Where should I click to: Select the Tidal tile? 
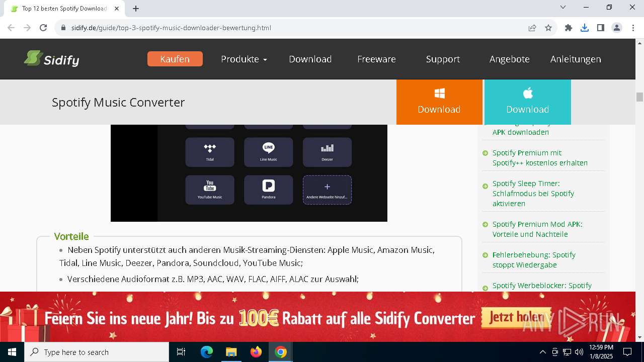pos(210,152)
